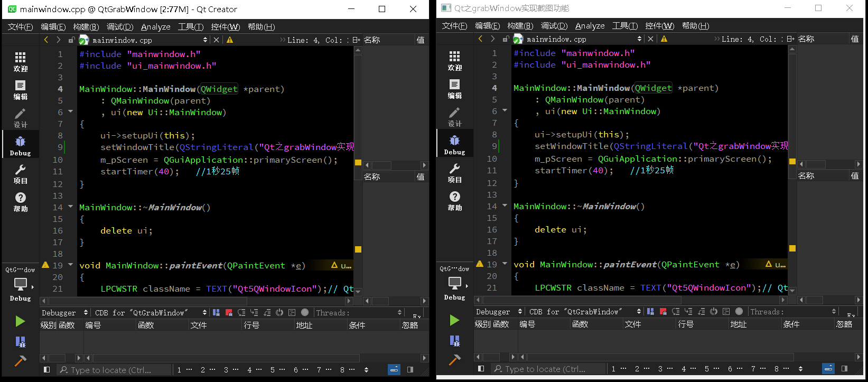
Task: Click yellow warning icon in left editor toolbar
Action: [230, 40]
